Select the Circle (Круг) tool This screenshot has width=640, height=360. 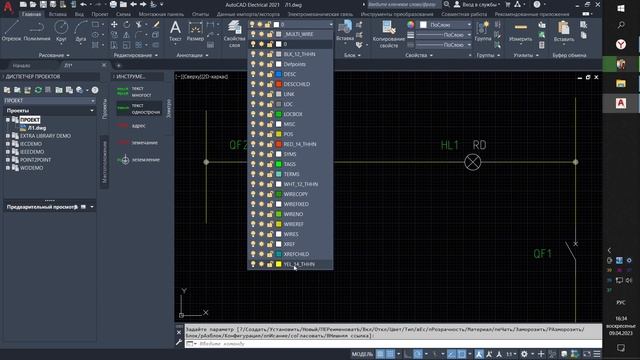(61, 31)
